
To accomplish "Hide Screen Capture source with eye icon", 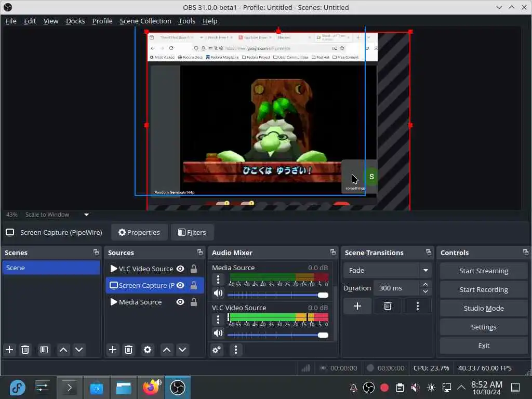I will 180,285.
